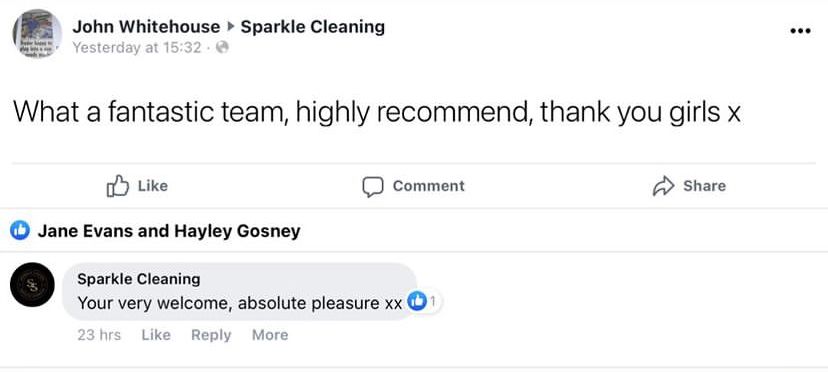The width and height of the screenshot is (828, 372).
Task: Open More options on the comment
Action: click(270, 335)
